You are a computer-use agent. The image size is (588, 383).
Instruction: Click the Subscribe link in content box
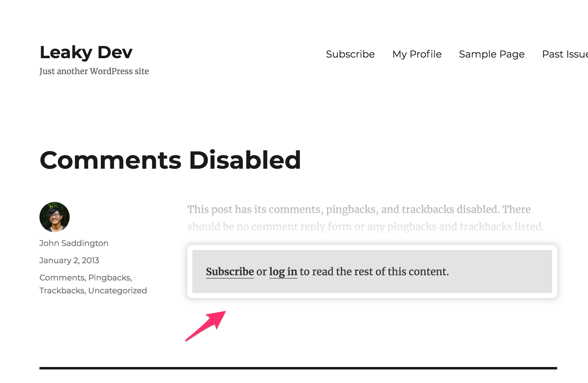point(230,272)
